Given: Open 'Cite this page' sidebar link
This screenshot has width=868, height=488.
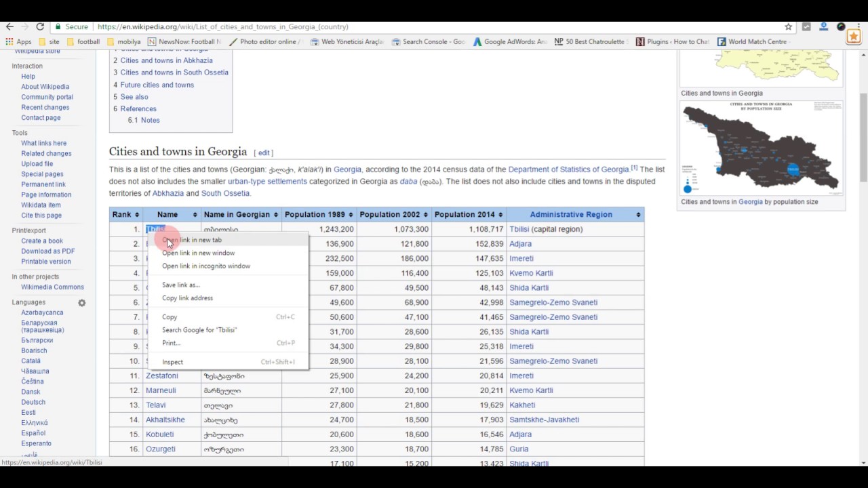Looking at the screenshot, I should pyautogui.click(x=41, y=216).
